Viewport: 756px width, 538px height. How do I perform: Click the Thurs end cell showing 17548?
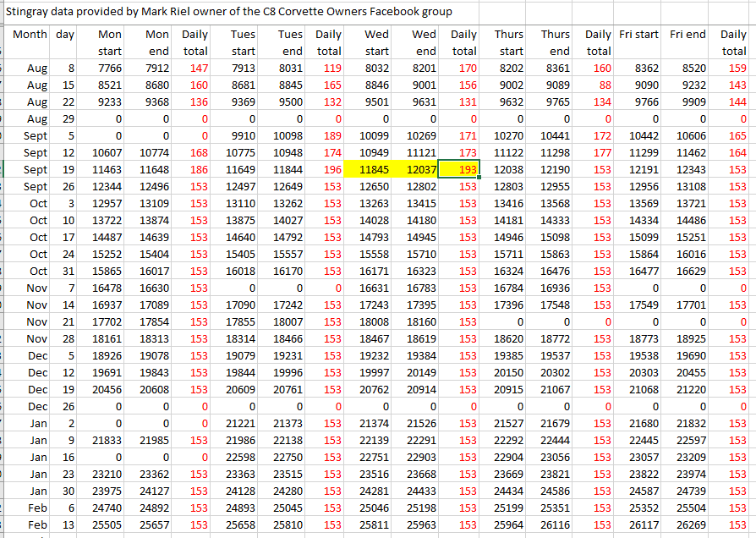[554, 305]
